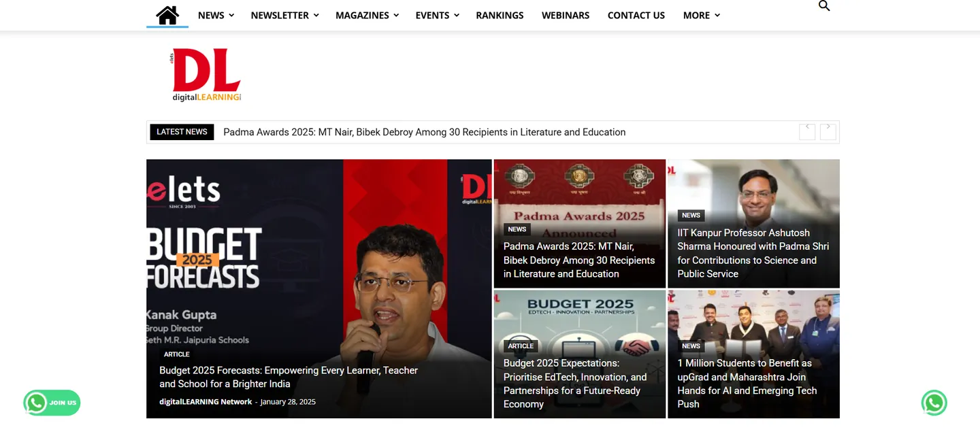This screenshot has width=980, height=436.
Task: Show next latest news item arrow
Action: click(828, 131)
